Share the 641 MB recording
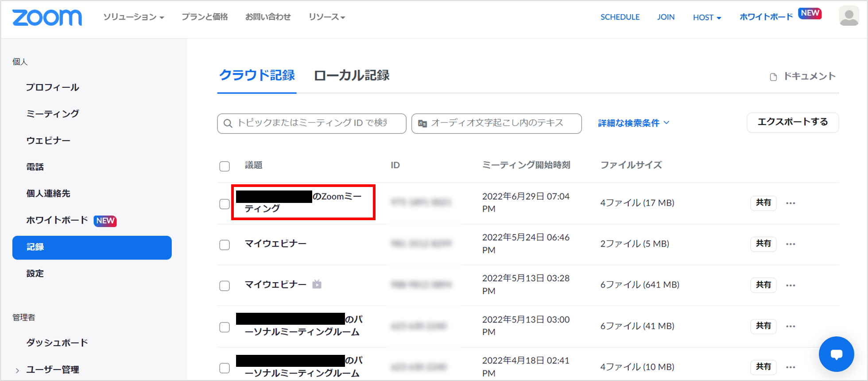868x381 pixels. click(x=763, y=285)
